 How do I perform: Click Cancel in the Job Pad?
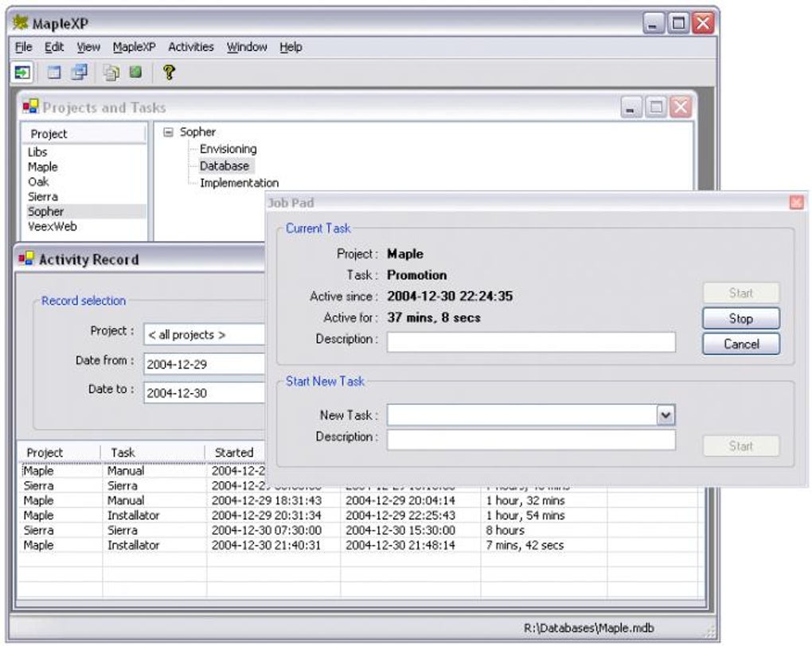click(x=740, y=344)
